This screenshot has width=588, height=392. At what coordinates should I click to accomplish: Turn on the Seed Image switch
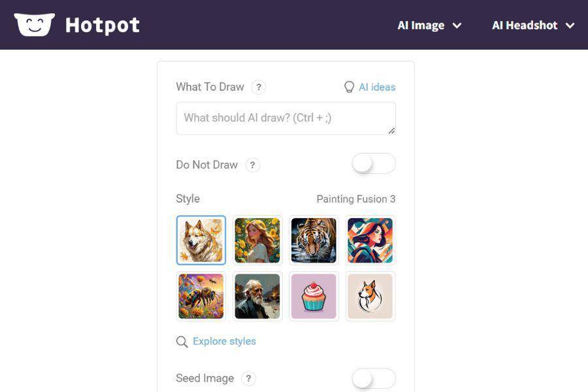[374, 378]
